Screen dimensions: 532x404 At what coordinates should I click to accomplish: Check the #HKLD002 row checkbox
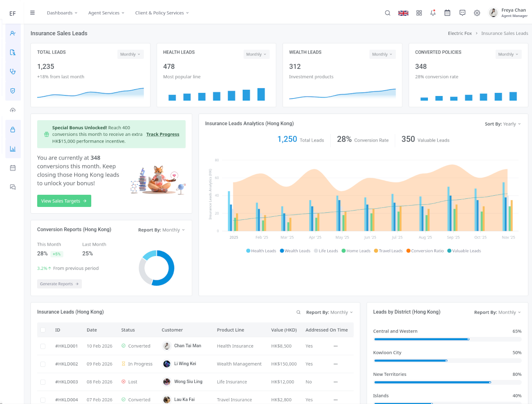43,364
